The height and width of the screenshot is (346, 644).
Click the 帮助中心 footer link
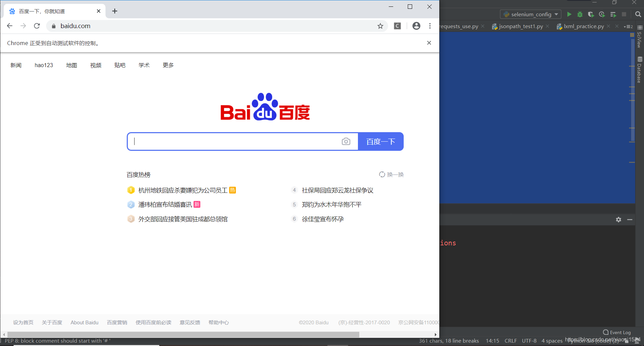tap(219, 322)
